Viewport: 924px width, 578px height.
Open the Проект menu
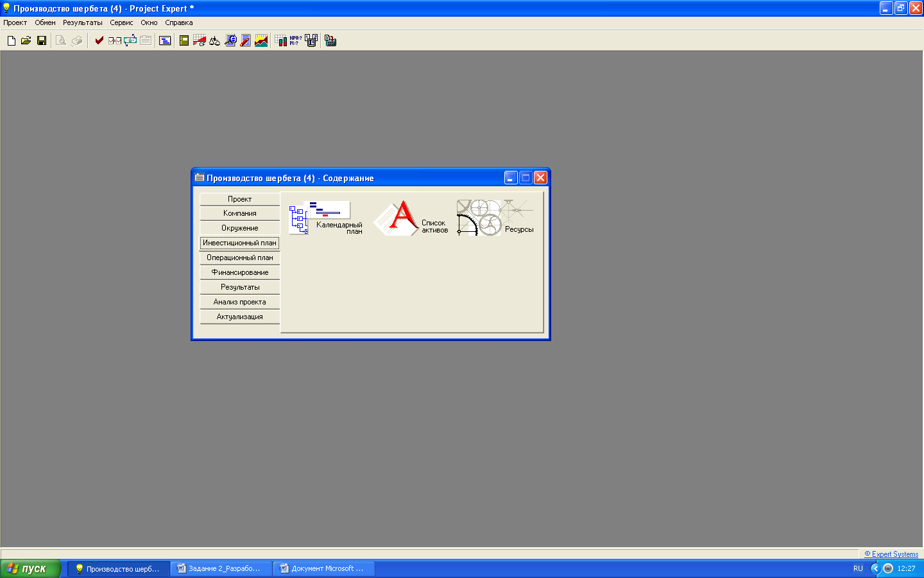coord(15,22)
